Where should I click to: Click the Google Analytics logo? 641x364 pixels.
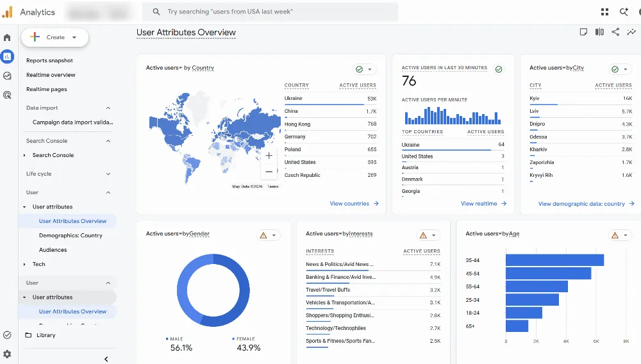7,12
